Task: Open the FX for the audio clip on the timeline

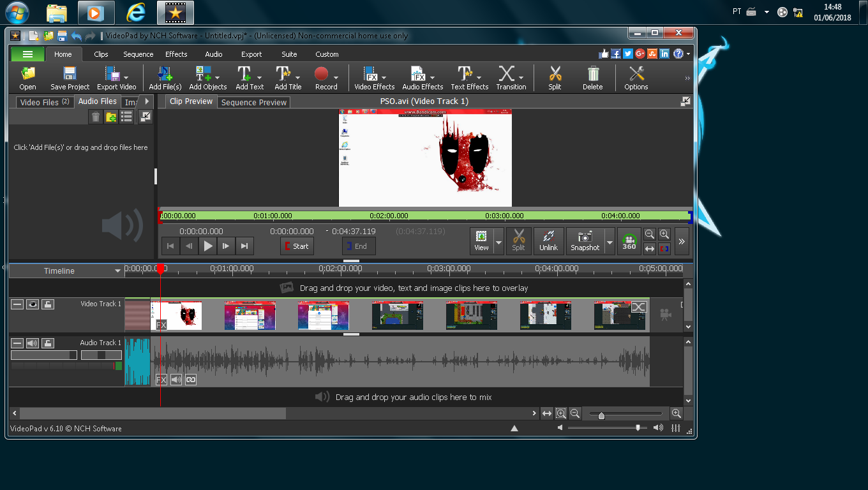Action: click(161, 380)
